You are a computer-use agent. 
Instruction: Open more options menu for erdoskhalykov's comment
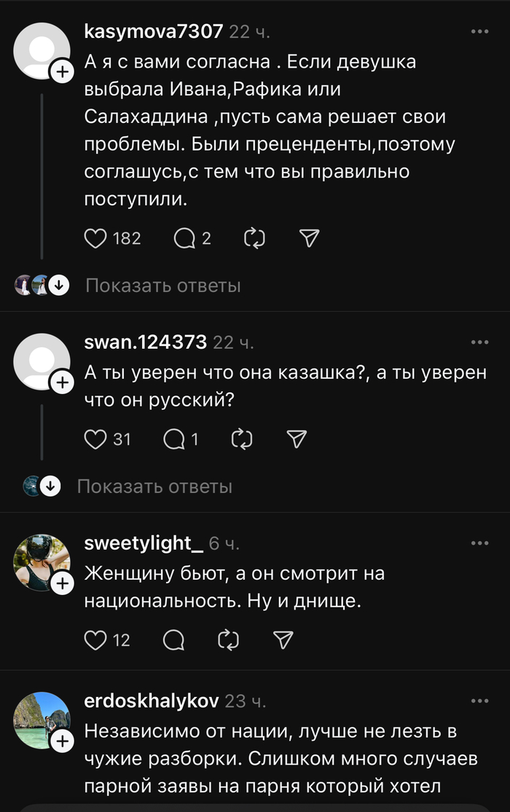tap(479, 701)
